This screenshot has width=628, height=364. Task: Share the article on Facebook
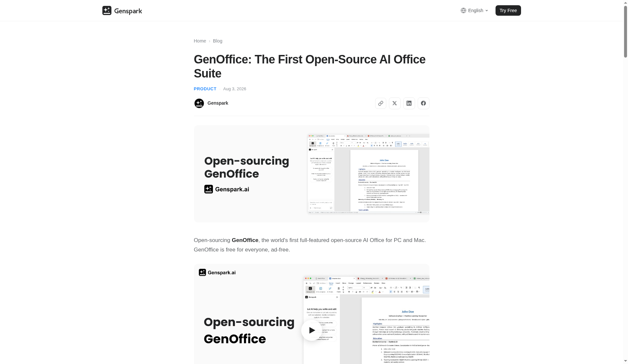click(424, 103)
